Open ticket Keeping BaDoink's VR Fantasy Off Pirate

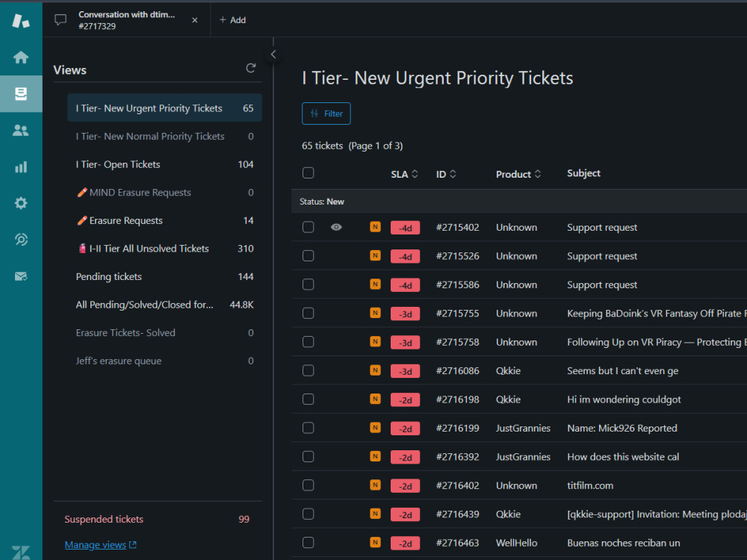click(x=657, y=314)
